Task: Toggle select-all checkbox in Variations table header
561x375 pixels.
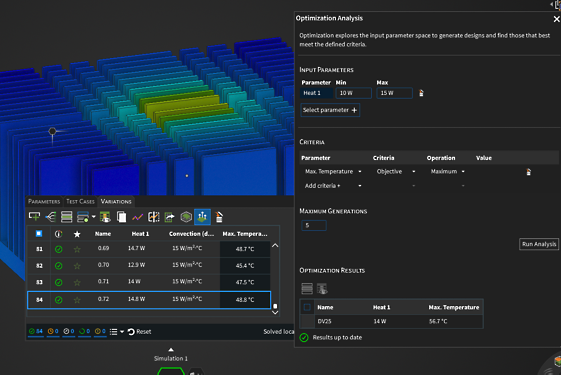Action: 39,234
